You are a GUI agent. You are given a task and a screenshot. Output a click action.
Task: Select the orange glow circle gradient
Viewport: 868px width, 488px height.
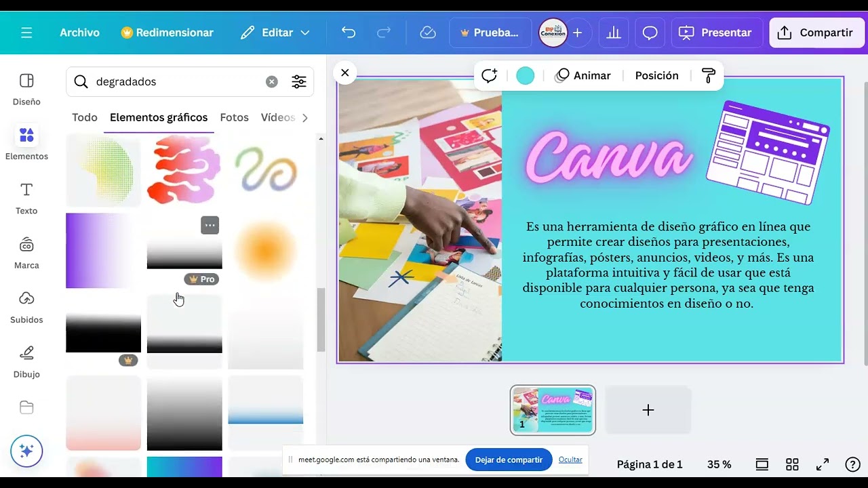(265, 251)
